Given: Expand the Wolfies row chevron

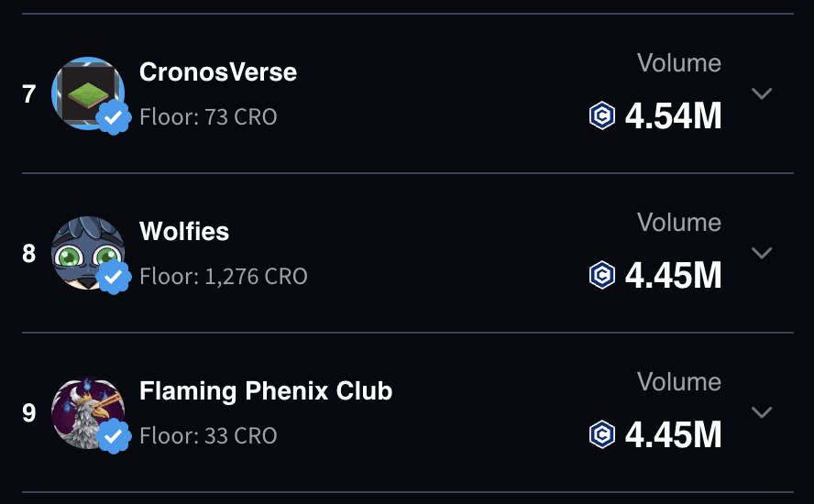Looking at the screenshot, I should (762, 252).
